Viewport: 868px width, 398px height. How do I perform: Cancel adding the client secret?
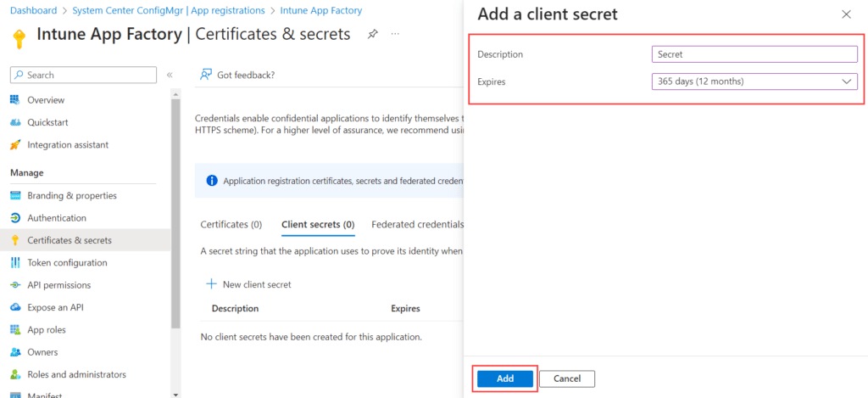[x=567, y=378]
